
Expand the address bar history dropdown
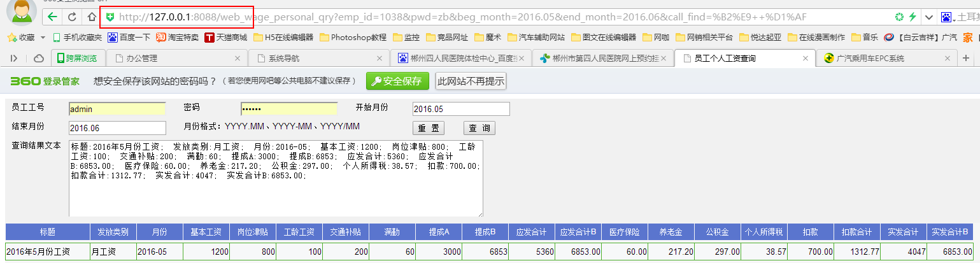click(929, 17)
